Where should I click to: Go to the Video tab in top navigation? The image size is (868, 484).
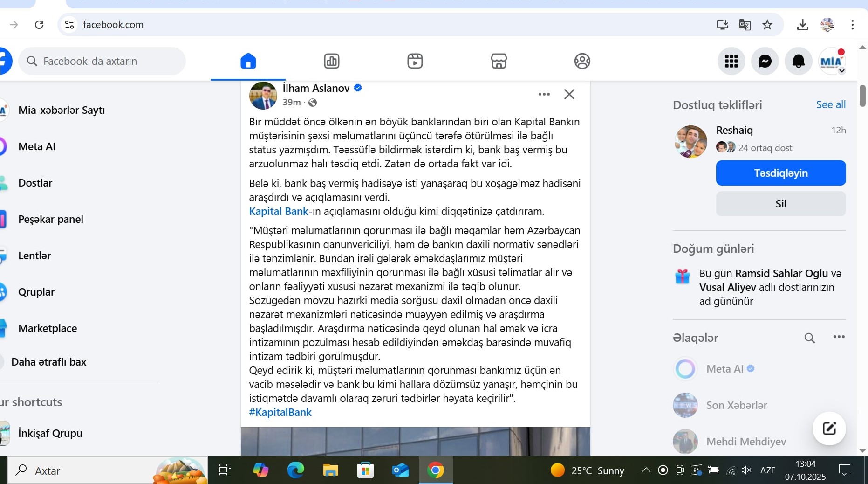click(415, 61)
